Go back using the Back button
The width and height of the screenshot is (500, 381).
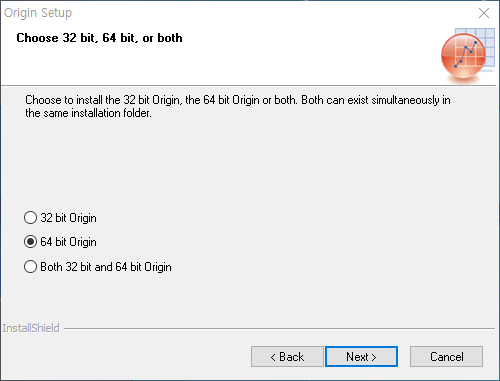[287, 357]
